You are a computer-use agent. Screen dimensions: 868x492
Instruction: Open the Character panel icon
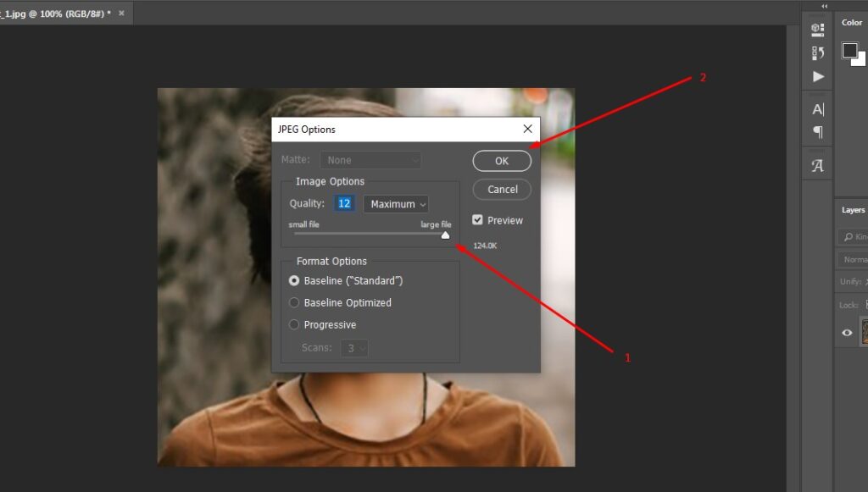pos(817,109)
